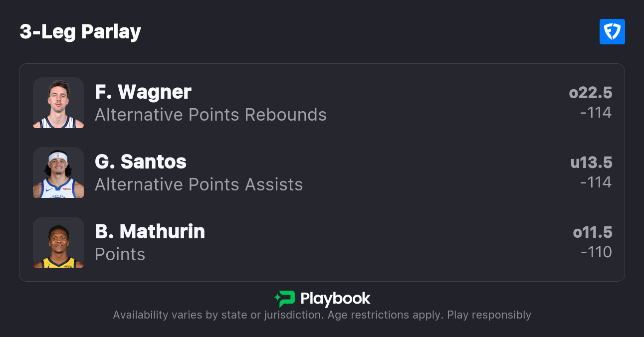Click the FanDuel sportsbook logo icon
The height and width of the screenshot is (337, 644).
[612, 32]
